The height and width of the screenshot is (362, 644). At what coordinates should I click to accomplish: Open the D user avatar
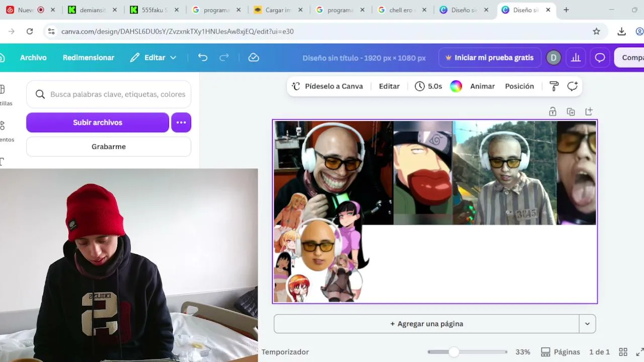pos(553,58)
